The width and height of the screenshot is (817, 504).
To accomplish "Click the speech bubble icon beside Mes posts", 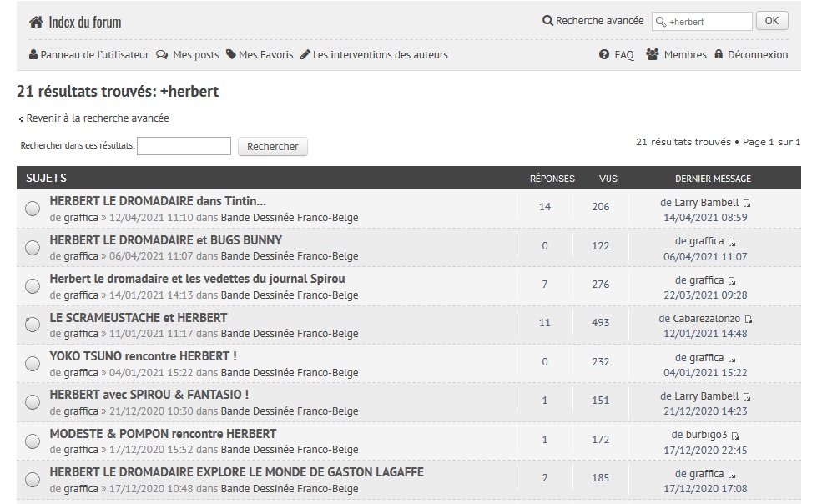I will pos(162,55).
